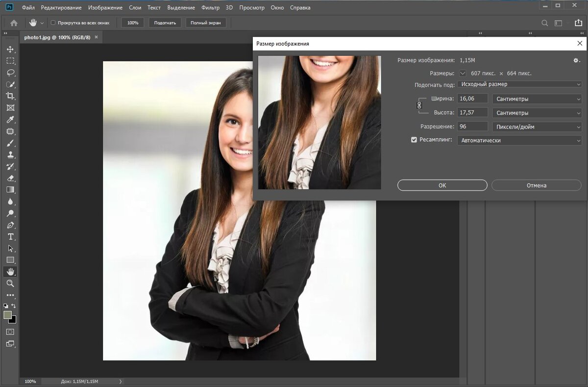Select the Horizontal Type tool
Screen dimensions: 588x387
point(10,237)
